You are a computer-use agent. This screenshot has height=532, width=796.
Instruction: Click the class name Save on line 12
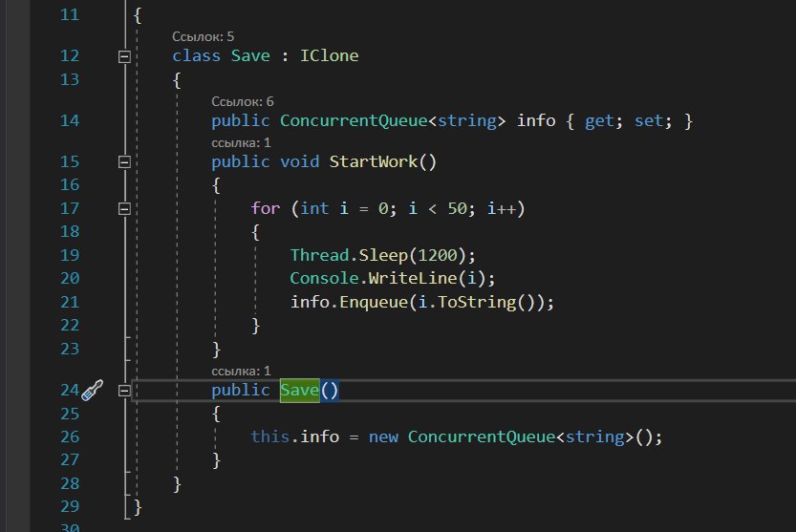pyautogui.click(x=250, y=55)
